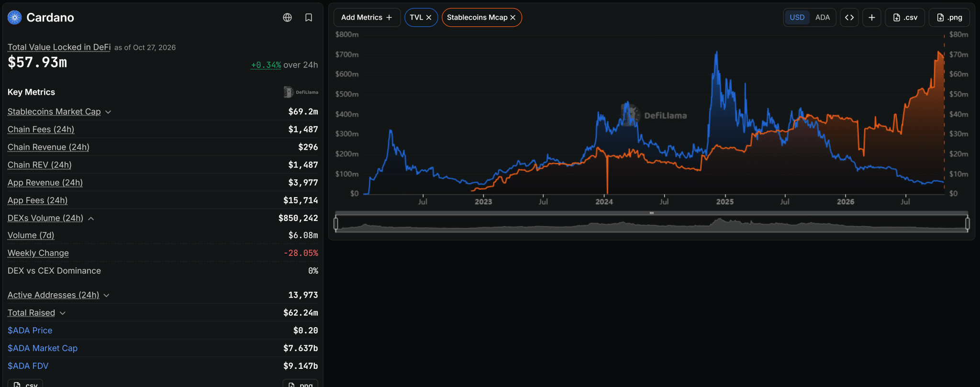Select the Stablecoins Mcap chip label
Image resolution: width=980 pixels, height=387 pixels.
pos(477,18)
